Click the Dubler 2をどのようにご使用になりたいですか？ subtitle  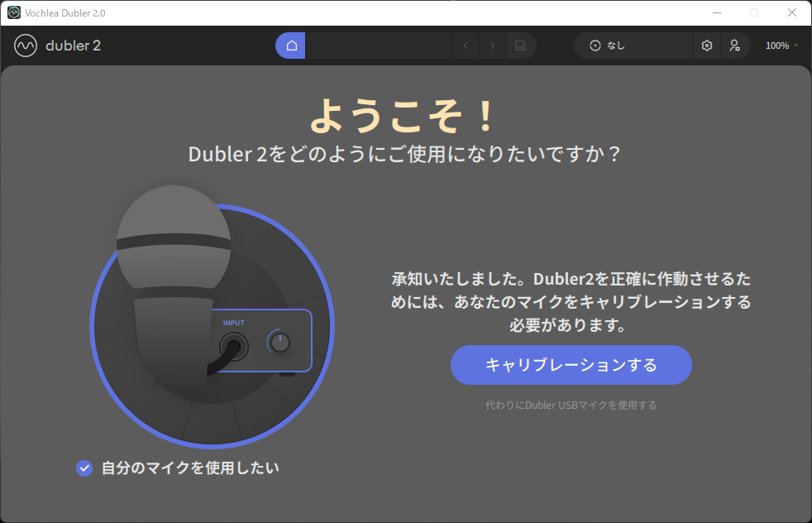(x=404, y=154)
